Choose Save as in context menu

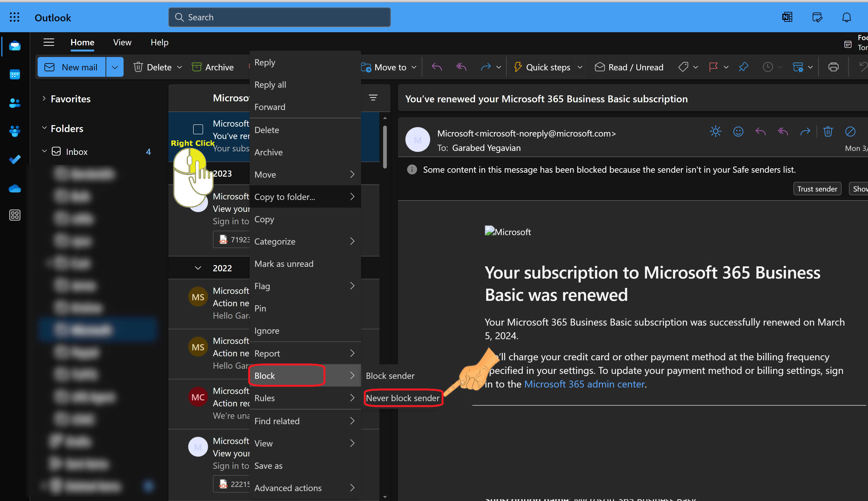click(x=305, y=466)
